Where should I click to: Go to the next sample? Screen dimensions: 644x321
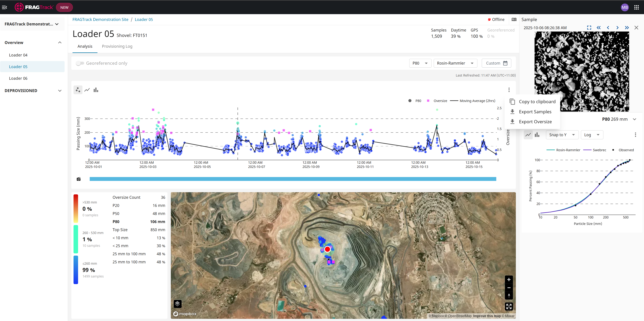point(617,27)
